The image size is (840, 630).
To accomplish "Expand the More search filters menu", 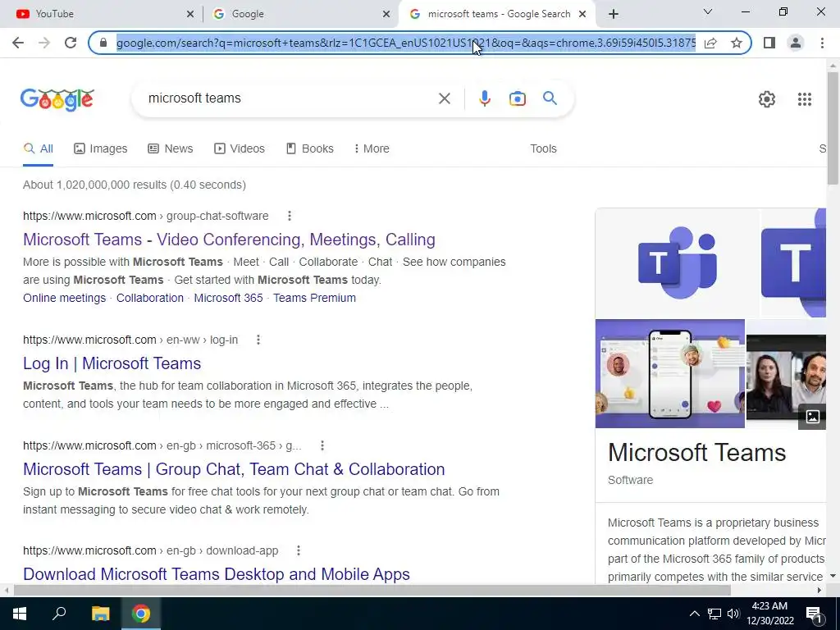I will coord(372,149).
